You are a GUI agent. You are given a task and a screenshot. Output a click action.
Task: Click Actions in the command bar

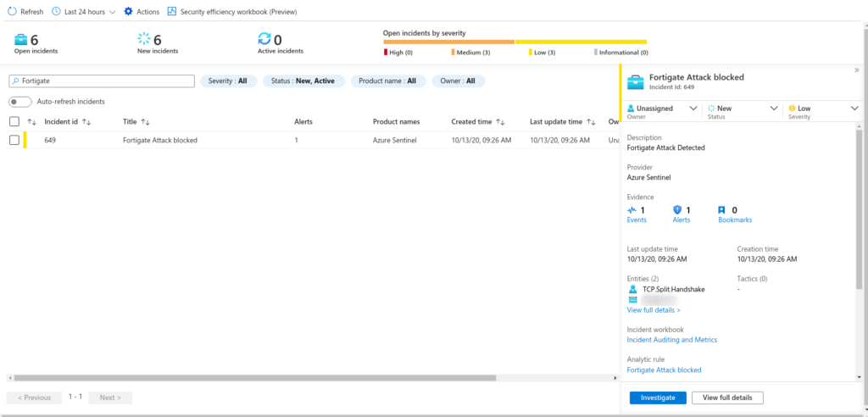tap(142, 12)
